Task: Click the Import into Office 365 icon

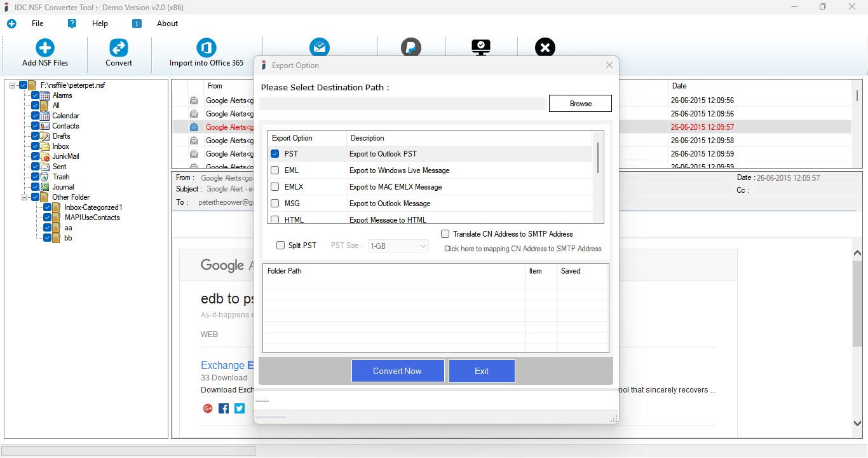Action: click(207, 48)
